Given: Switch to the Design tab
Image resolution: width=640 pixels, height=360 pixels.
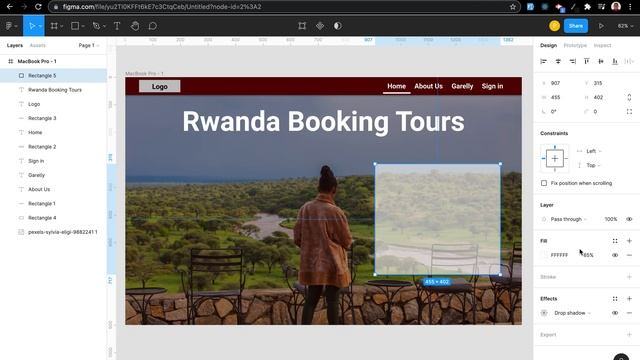Looking at the screenshot, I should coord(548,45).
